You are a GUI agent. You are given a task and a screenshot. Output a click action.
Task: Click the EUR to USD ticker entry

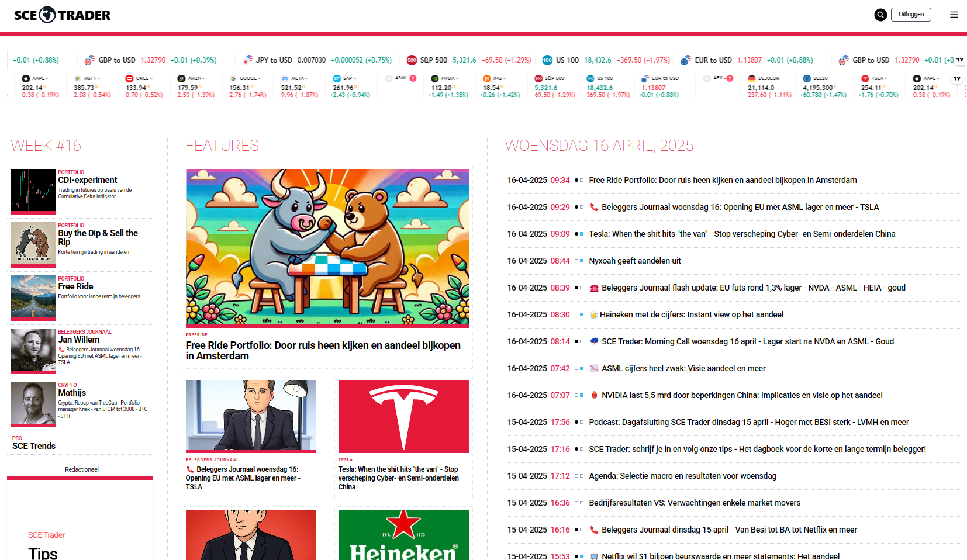click(x=747, y=60)
